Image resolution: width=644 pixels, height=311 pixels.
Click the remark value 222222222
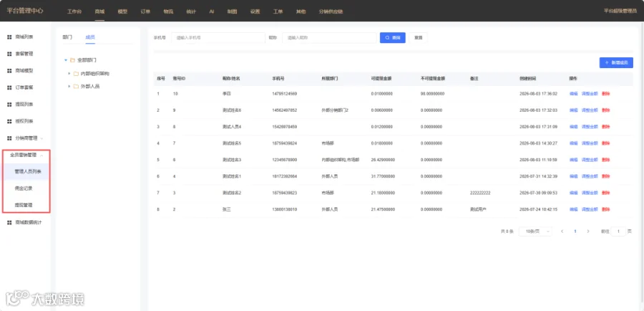coord(480,193)
